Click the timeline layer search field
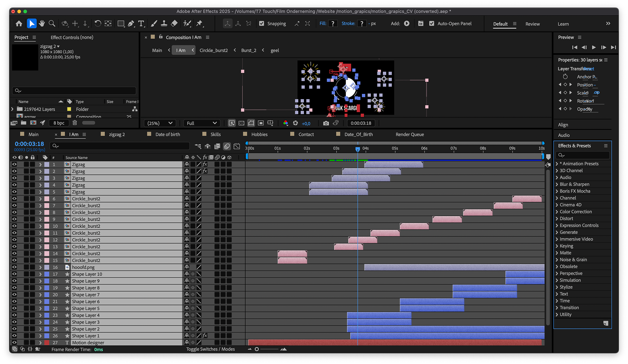This screenshot has height=364, width=628. click(121, 146)
